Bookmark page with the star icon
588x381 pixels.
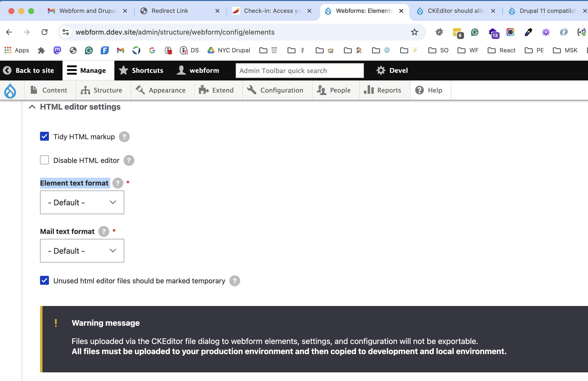(x=414, y=32)
